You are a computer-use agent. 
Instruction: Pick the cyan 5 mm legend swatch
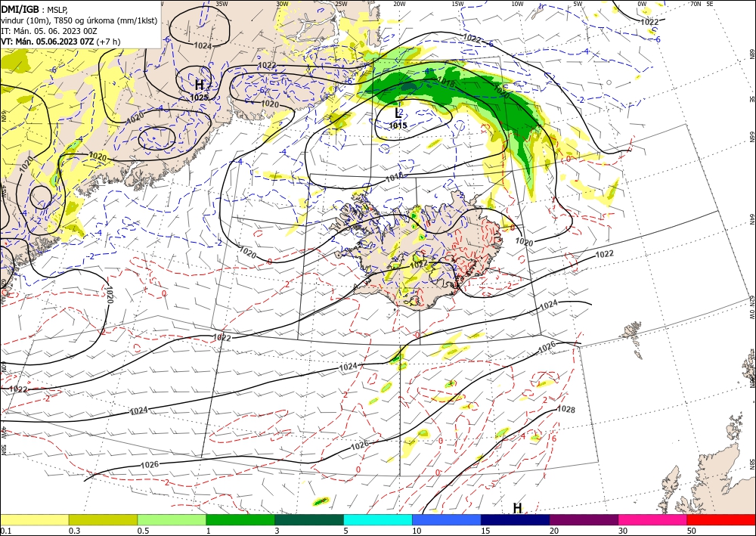(378, 519)
